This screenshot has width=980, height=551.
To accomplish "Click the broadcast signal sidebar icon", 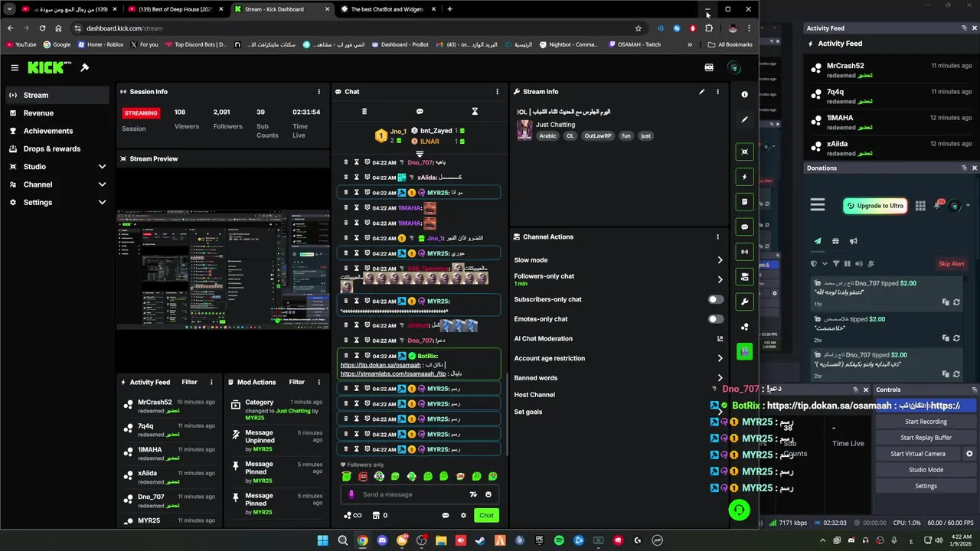I will pos(744,252).
